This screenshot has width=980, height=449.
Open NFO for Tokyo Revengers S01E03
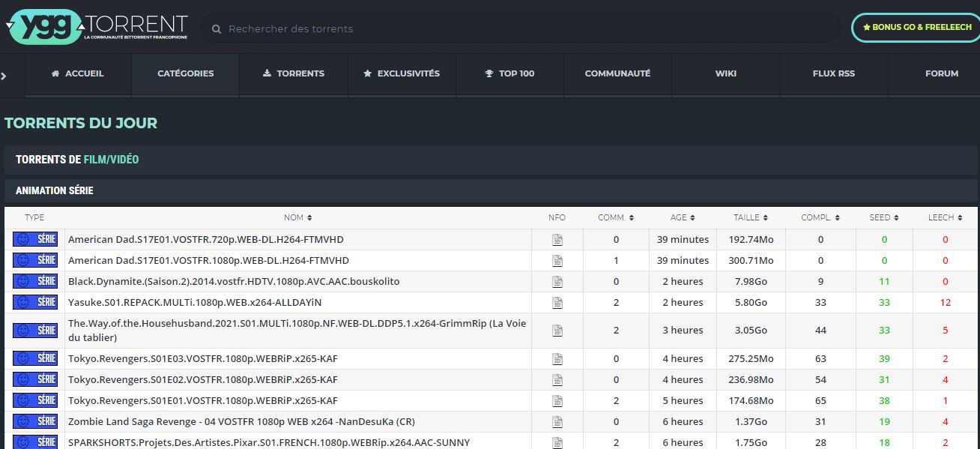557,359
